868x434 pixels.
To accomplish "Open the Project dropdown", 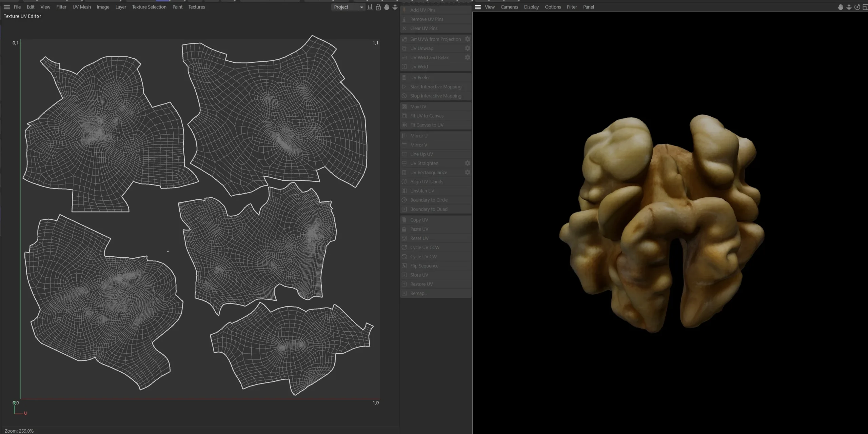I will [348, 7].
